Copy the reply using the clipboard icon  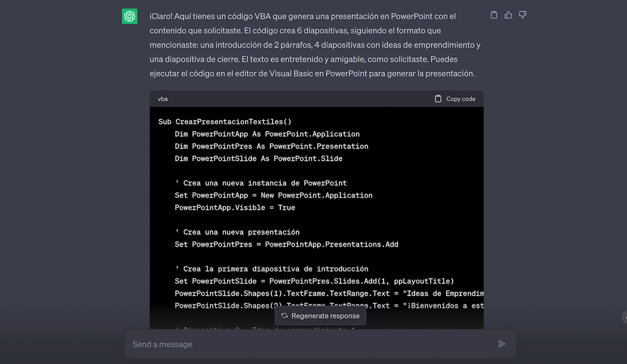[494, 15]
